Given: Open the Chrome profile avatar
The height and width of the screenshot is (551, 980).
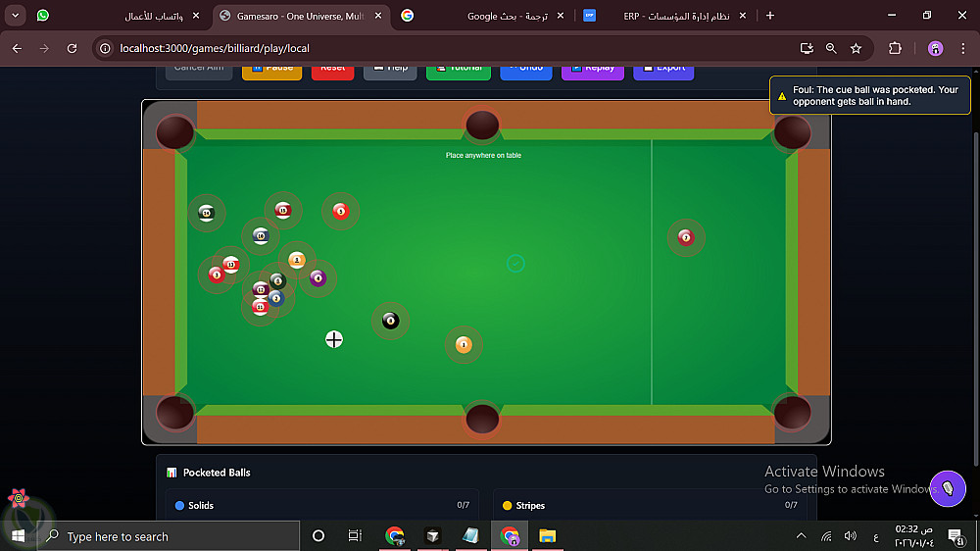Looking at the screenshot, I should point(935,48).
